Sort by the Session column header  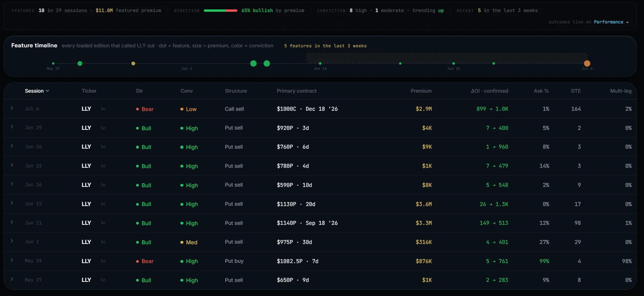pos(37,91)
